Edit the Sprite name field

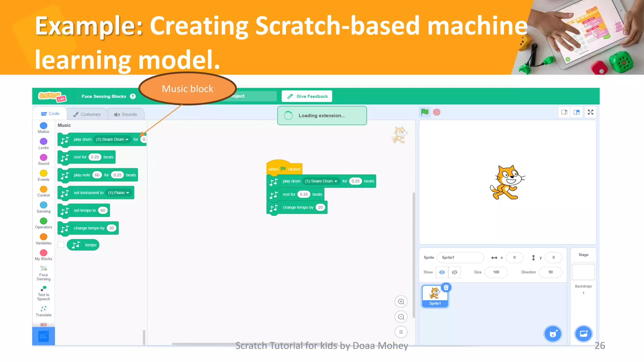click(460, 257)
